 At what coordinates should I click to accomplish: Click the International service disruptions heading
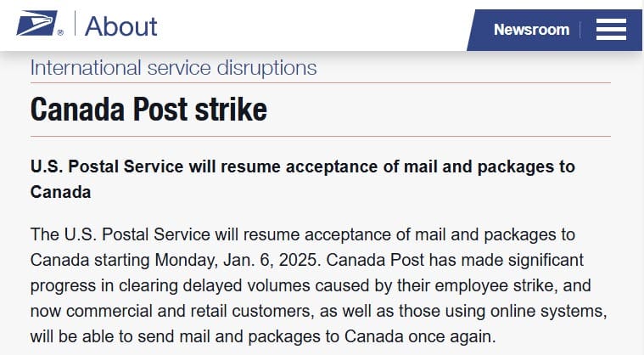pos(173,67)
